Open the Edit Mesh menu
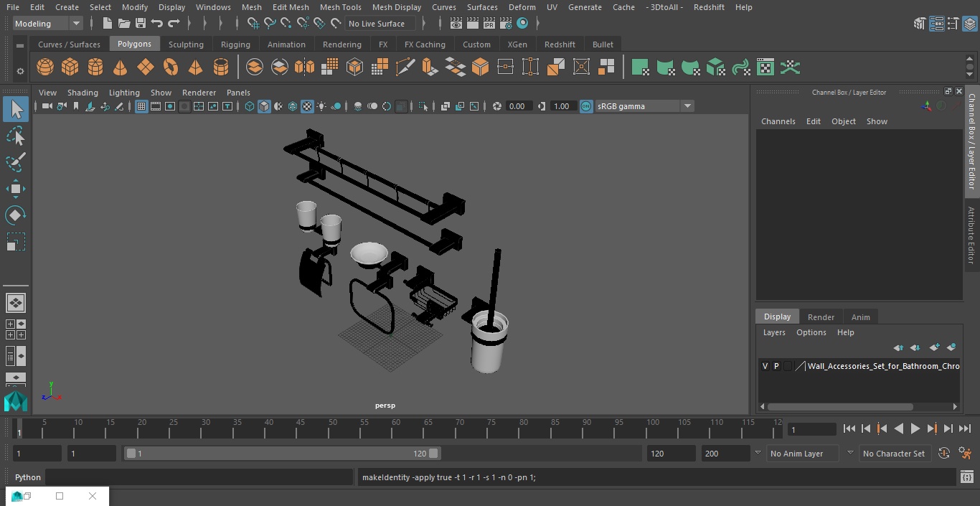Viewport: 980px width, 506px height. pos(291,7)
